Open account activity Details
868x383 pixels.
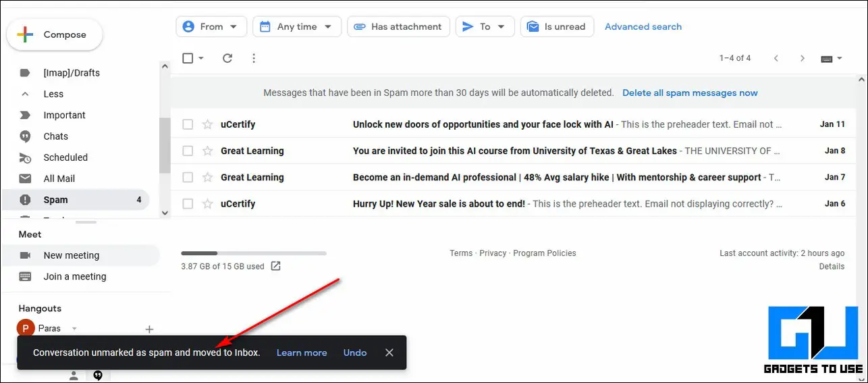pyautogui.click(x=832, y=267)
